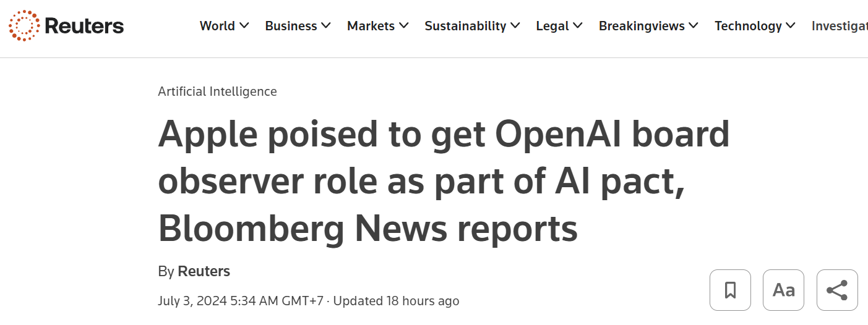The image size is (868, 325).
Task: Bookmark this article with the save icon
Action: pos(730,290)
